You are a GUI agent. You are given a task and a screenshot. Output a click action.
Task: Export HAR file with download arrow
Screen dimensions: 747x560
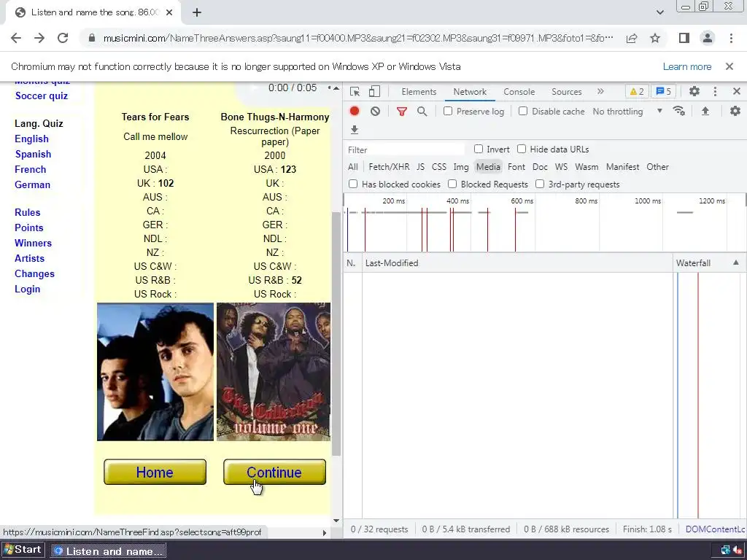pyautogui.click(x=355, y=130)
